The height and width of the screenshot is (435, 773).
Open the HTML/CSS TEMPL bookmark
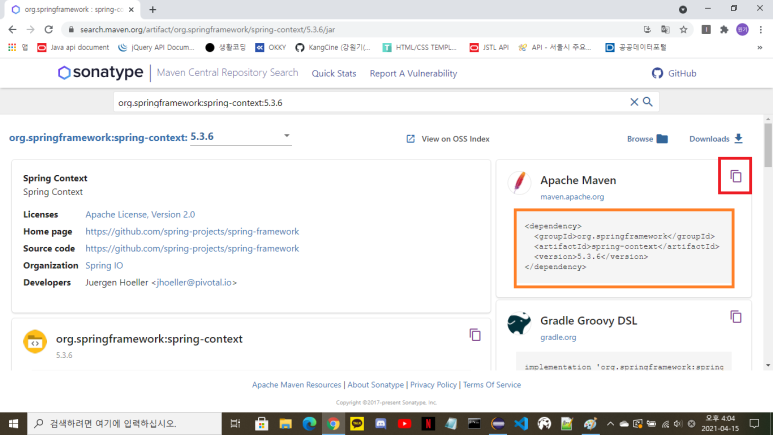420,47
